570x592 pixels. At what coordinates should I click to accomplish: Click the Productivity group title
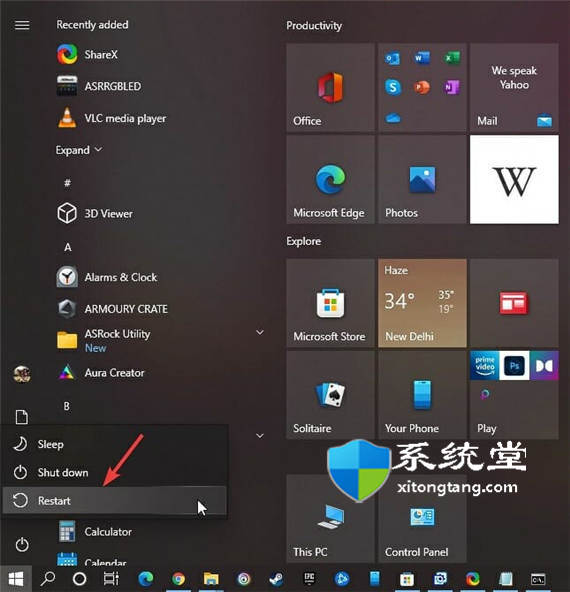coord(314,25)
